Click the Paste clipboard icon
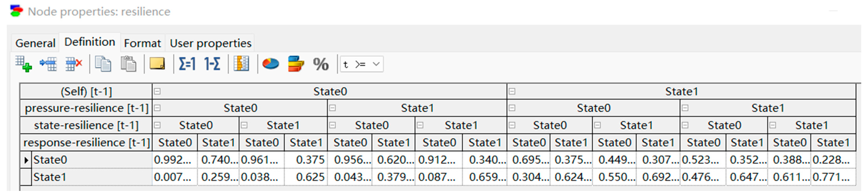The height and width of the screenshot is (196, 868). pyautogui.click(x=128, y=64)
